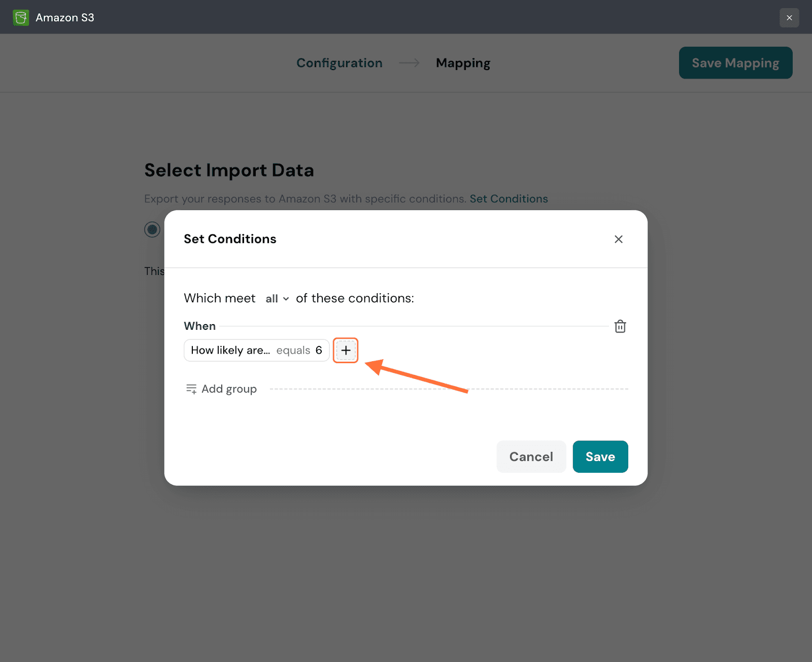Save the conditions in the dialog
The width and height of the screenshot is (812, 662).
tap(600, 457)
